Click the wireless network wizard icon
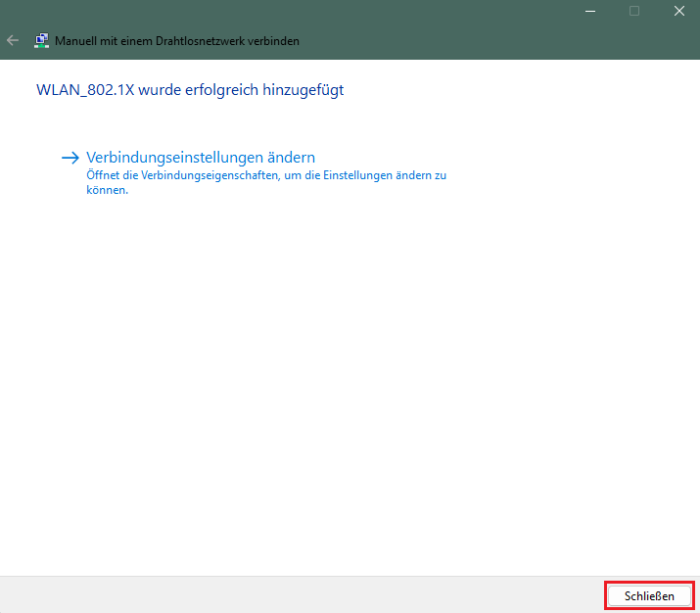The width and height of the screenshot is (700, 613). (x=42, y=41)
